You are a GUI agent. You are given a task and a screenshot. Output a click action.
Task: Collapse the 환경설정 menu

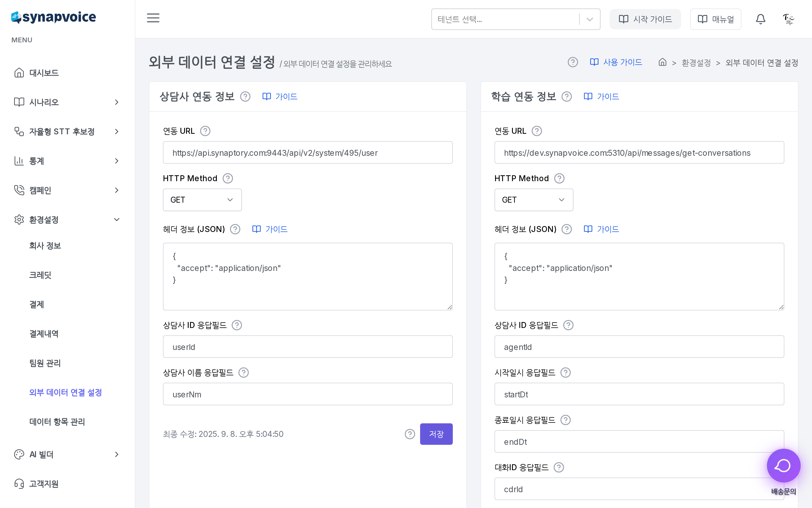pyautogui.click(x=67, y=220)
